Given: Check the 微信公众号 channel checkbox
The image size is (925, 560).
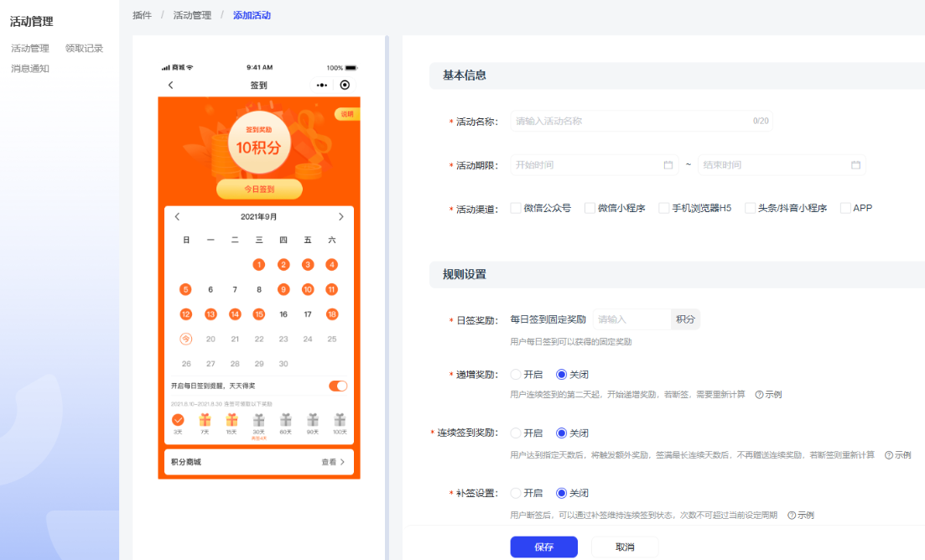Looking at the screenshot, I should pyautogui.click(x=516, y=208).
